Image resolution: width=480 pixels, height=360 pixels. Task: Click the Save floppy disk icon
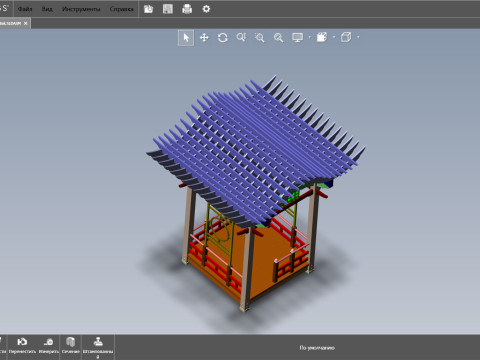point(168,9)
